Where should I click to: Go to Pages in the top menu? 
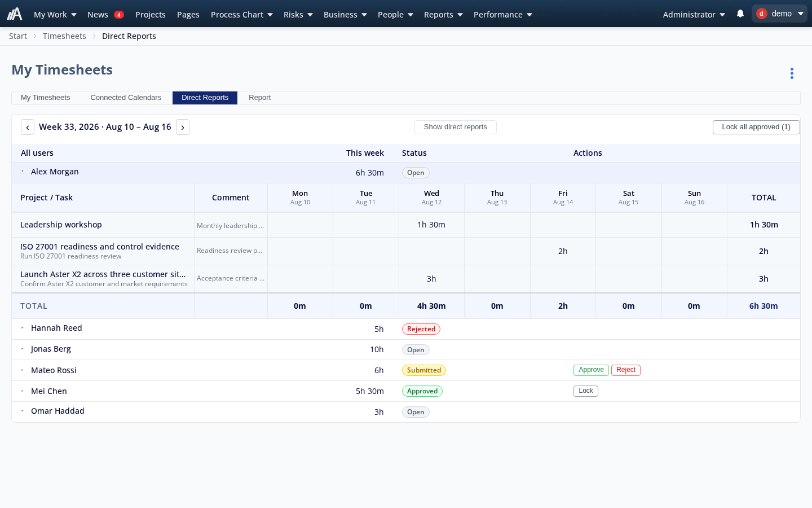point(188,14)
